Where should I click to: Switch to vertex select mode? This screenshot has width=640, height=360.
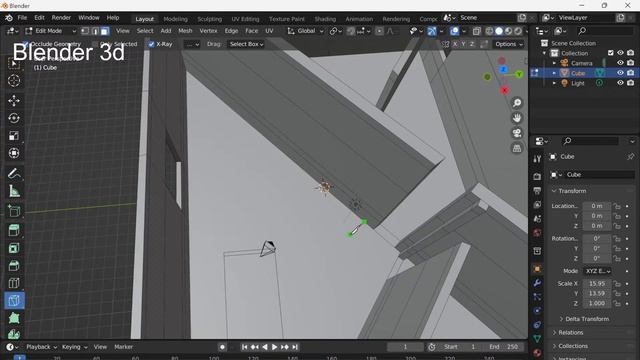click(x=85, y=31)
